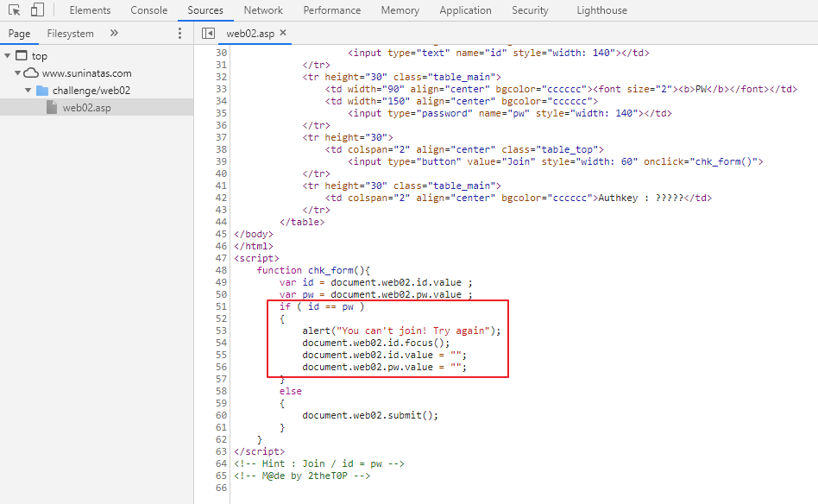Click the Join button input code line

click(556, 161)
